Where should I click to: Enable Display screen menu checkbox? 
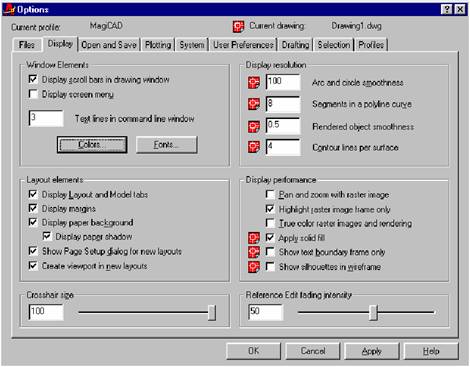pos(33,94)
